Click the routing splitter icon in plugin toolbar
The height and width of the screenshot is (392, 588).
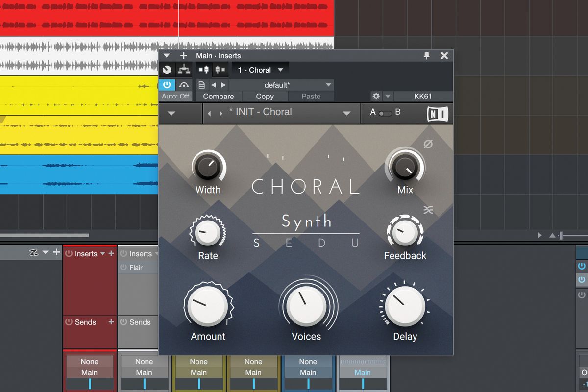pyautogui.click(x=184, y=70)
